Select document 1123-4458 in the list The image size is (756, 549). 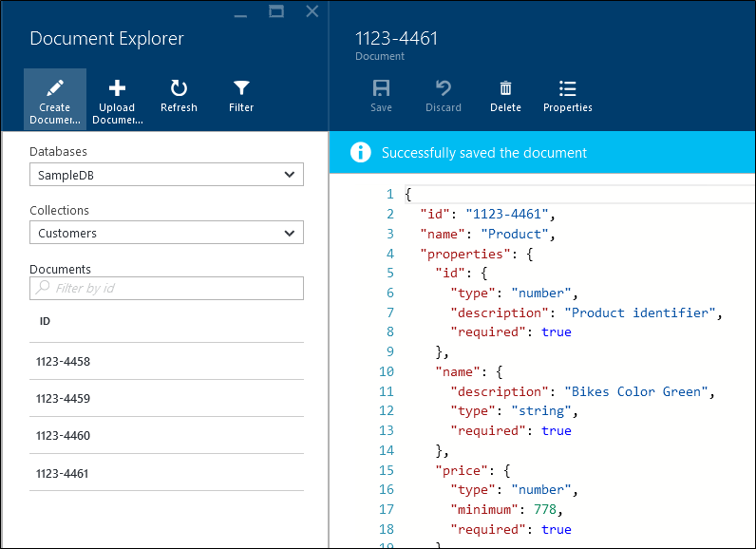coord(166,362)
